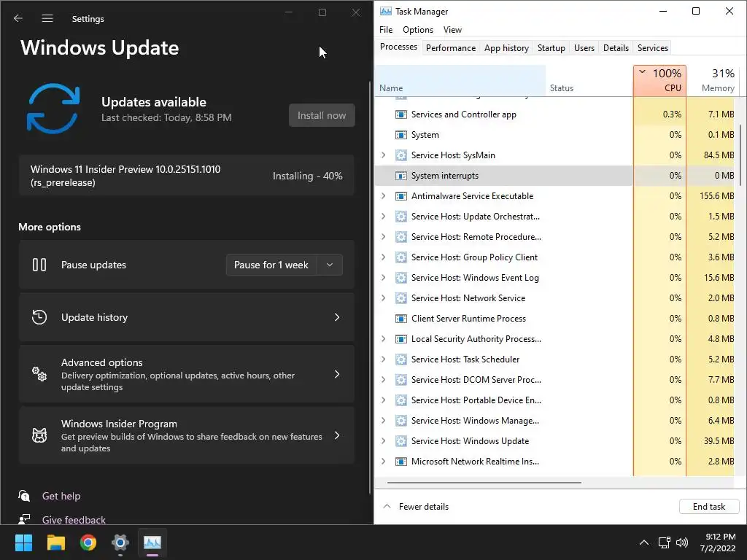Viewport: 747px width, 560px height.
Task: Open the View menu in Task Manager
Action: coord(452,29)
